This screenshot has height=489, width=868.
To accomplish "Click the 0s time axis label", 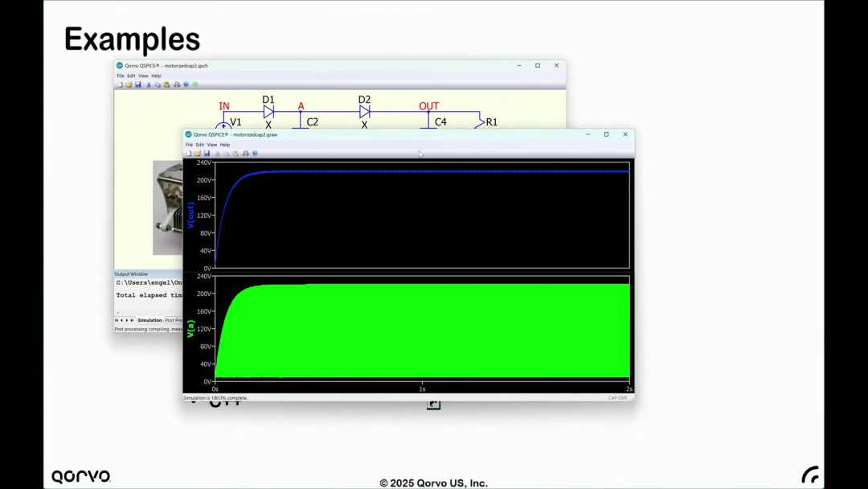I will tap(215, 388).
